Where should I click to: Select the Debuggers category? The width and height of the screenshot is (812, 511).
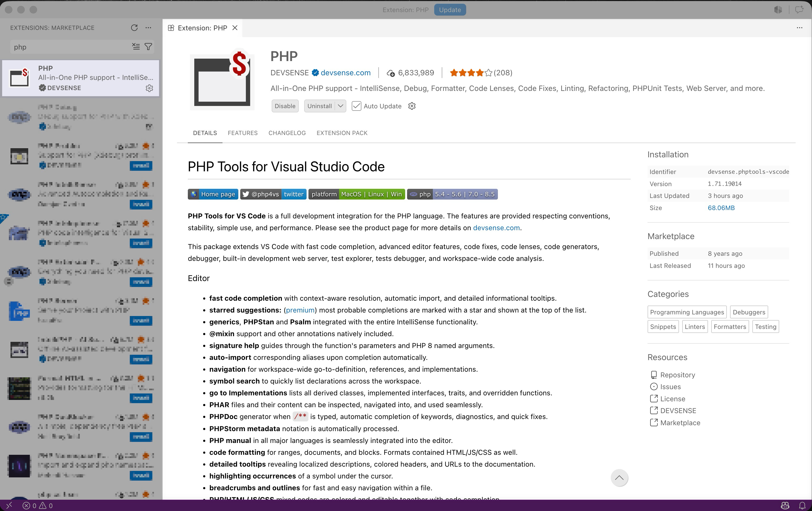click(749, 312)
